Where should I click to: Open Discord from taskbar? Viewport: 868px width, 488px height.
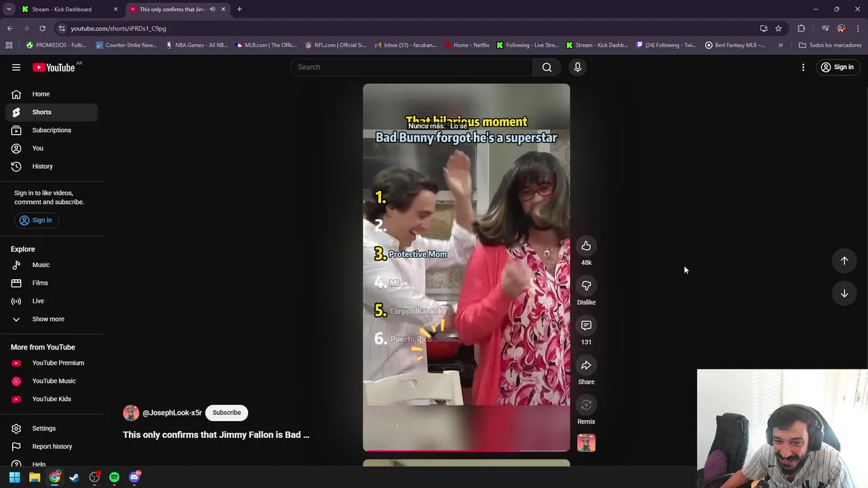click(134, 477)
